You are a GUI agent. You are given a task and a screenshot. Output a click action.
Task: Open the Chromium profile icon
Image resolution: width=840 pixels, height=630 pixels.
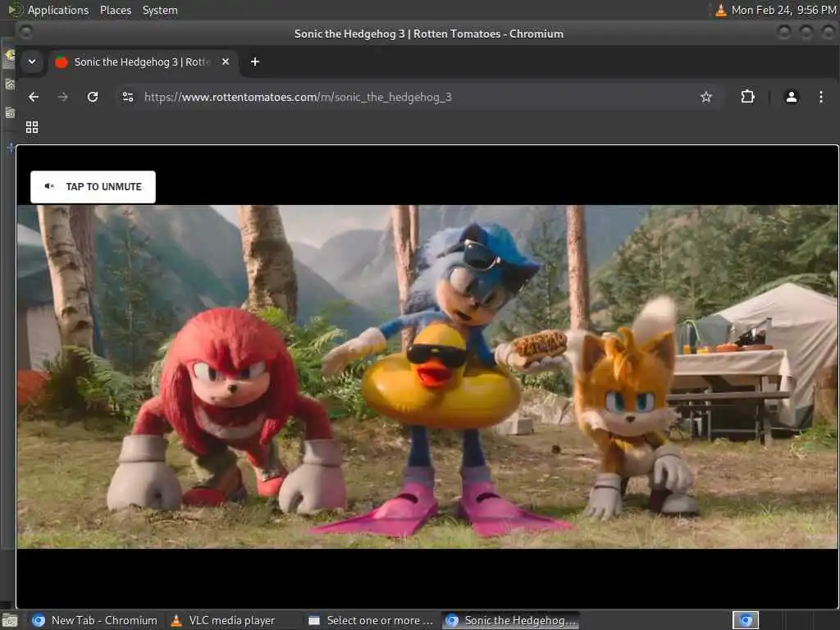coord(792,97)
